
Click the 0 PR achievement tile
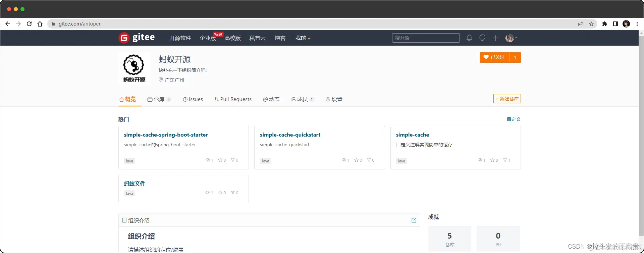[498, 239]
